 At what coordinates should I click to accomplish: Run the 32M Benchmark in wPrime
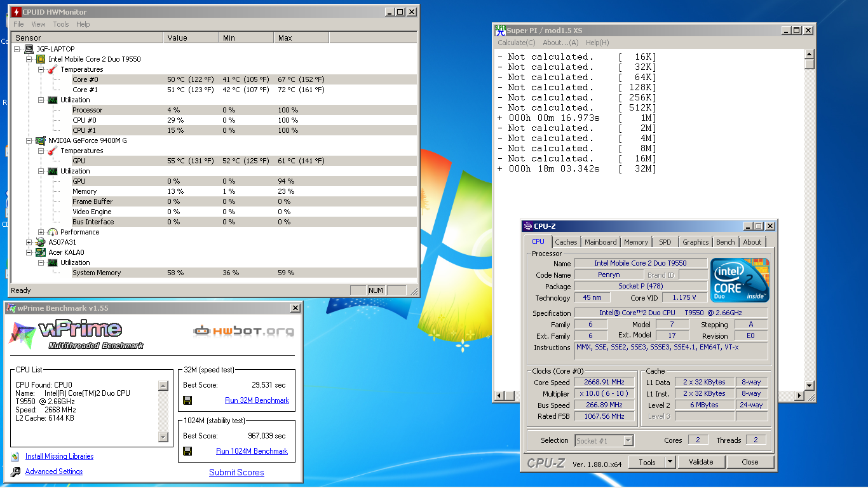pyautogui.click(x=257, y=400)
